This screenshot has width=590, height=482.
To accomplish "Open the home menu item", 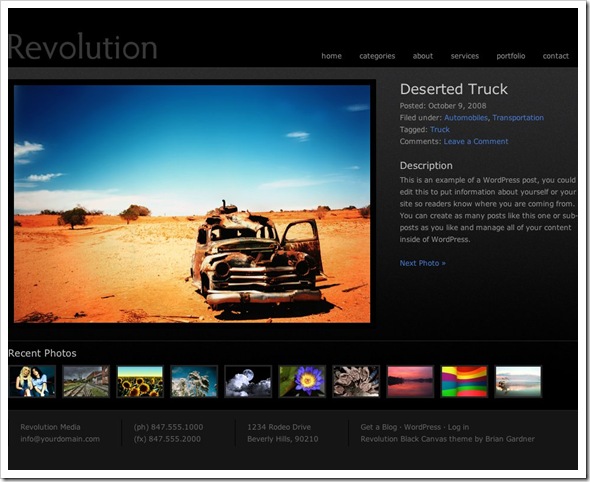I will click(x=331, y=56).
